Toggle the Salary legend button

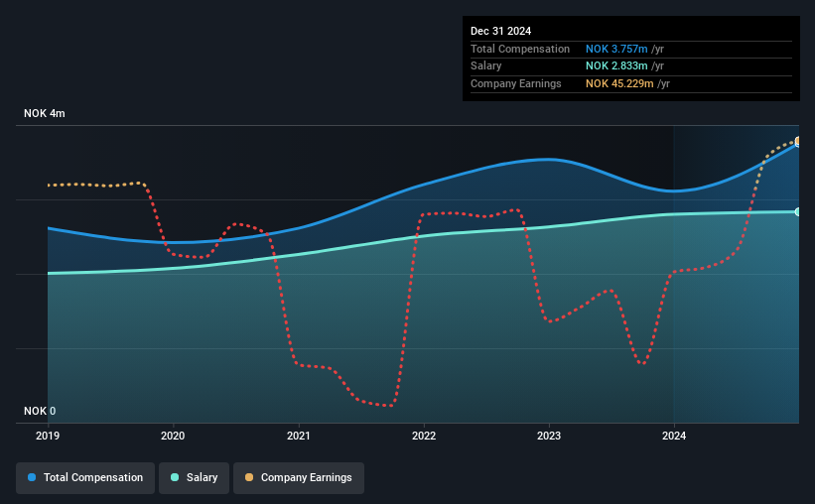(194, 478)
